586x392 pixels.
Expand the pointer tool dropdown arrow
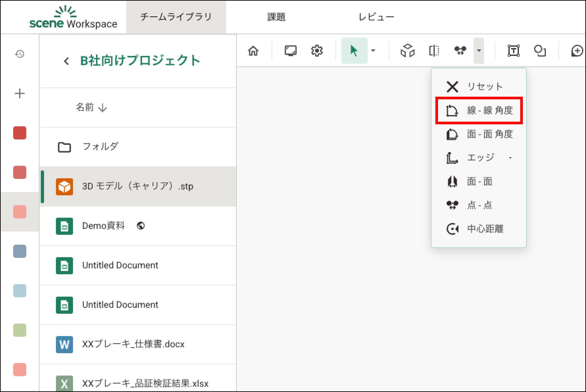373,51
